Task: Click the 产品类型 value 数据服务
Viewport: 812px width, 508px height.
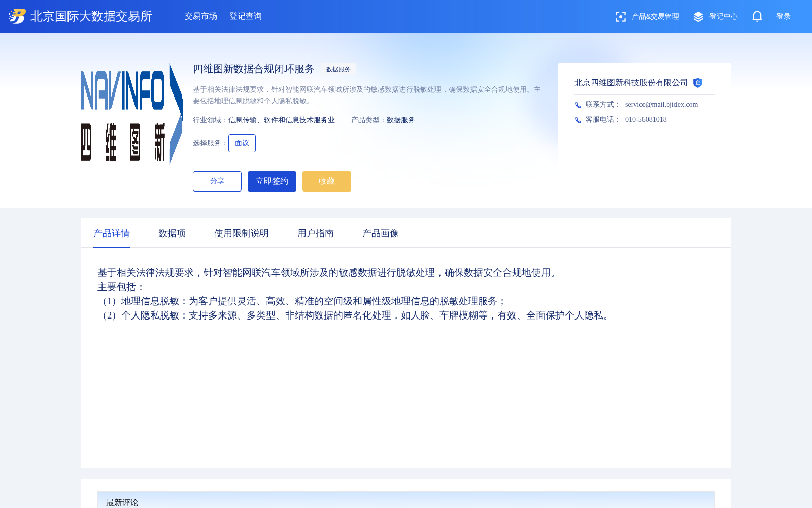Action: pos(401,120)
